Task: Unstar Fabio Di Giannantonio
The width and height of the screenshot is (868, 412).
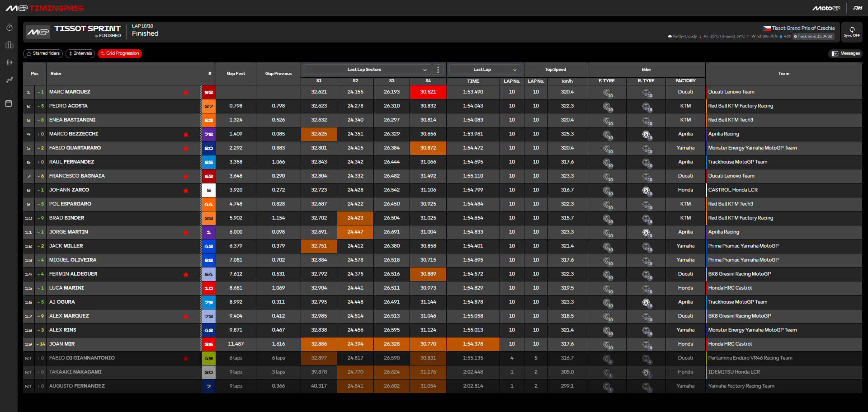Action: (x=186, y=358)
